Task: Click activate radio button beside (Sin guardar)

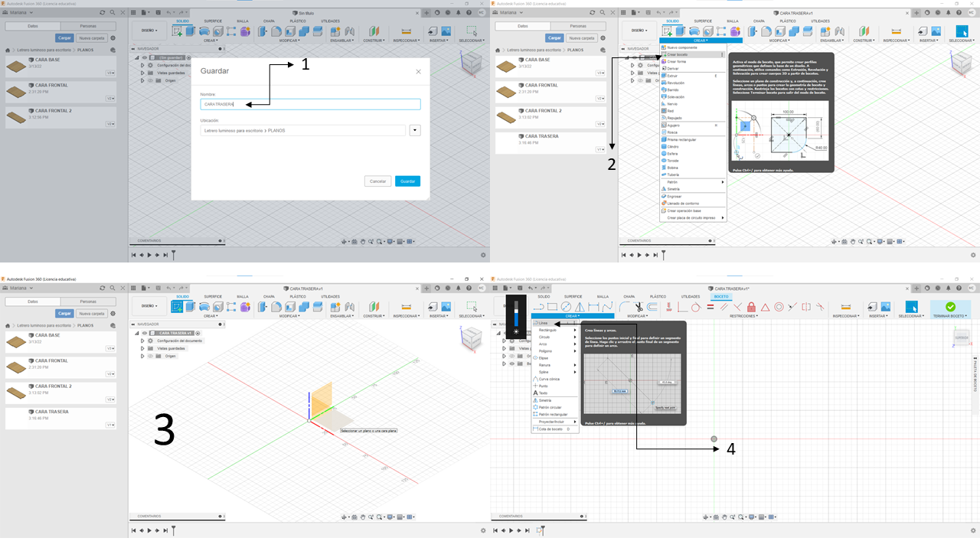Action: click(188, 57)
